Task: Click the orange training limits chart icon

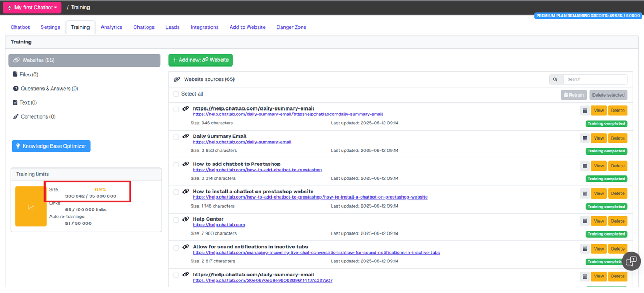Action: point(31,207)
